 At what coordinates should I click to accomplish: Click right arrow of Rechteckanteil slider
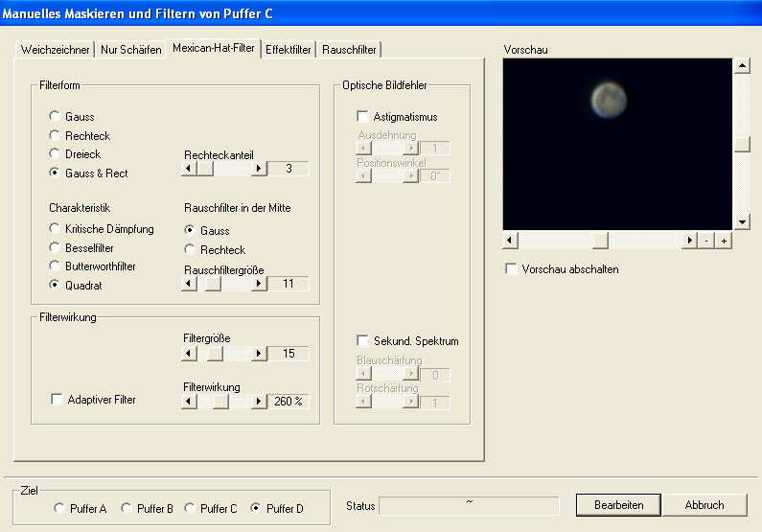[258, 169]
